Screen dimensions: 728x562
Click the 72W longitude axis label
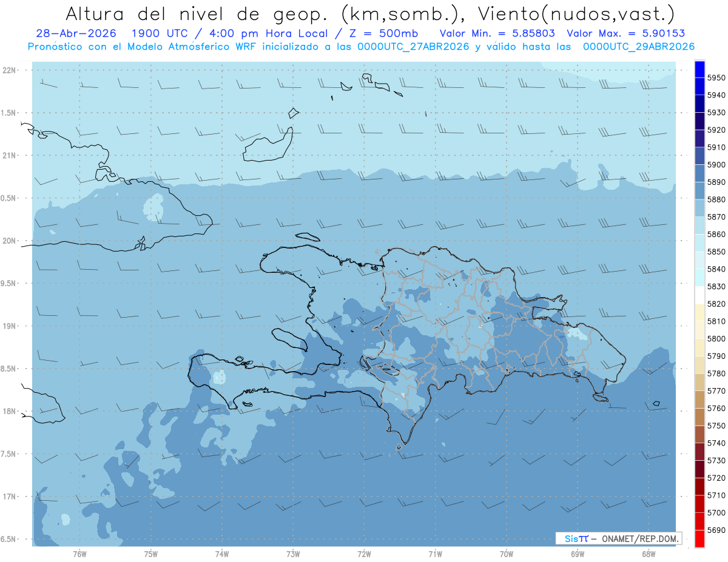point(364,554)
